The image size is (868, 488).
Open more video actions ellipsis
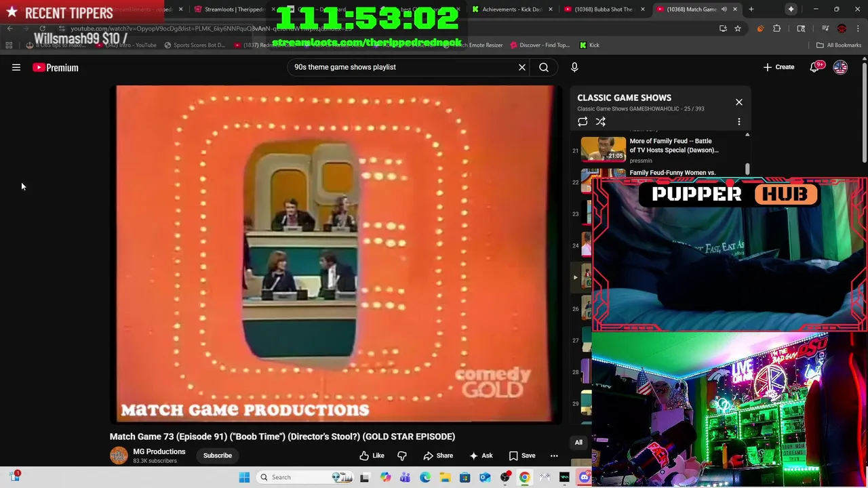554,455
